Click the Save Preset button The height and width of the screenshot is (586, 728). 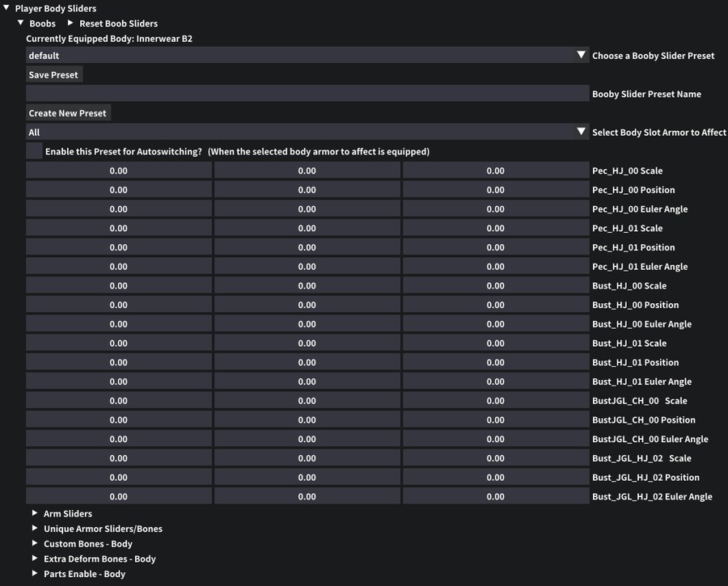pyautogui.click(x=53, y=75)
